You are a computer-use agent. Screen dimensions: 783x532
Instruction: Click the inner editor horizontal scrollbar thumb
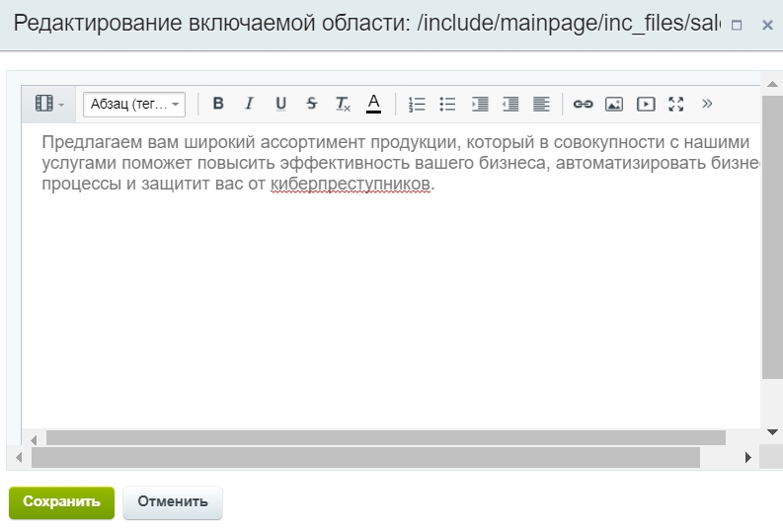(385, 437)
